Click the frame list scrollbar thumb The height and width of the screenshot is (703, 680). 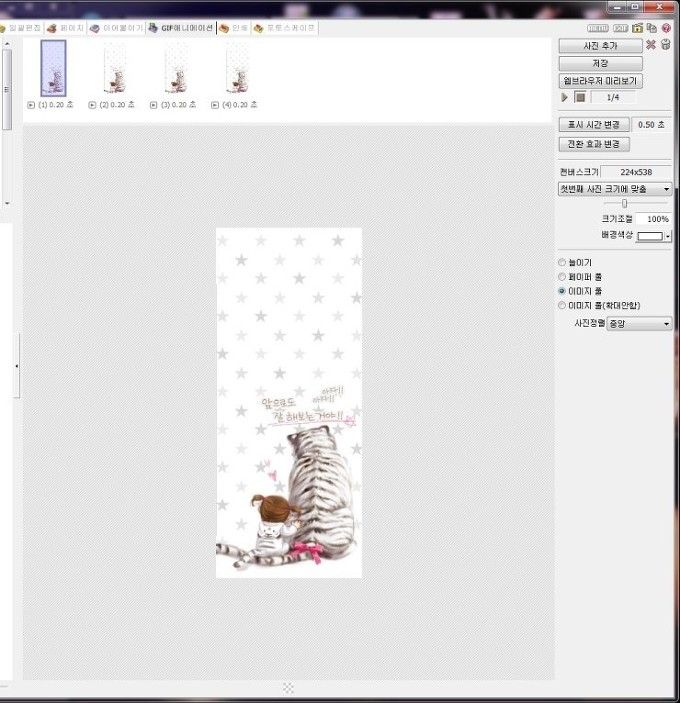[7, 90]
